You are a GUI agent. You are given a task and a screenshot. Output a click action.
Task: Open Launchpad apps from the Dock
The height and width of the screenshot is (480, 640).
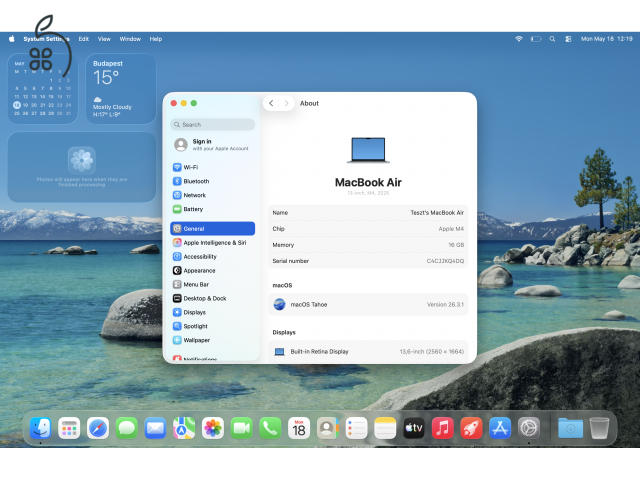click(69, 428)
